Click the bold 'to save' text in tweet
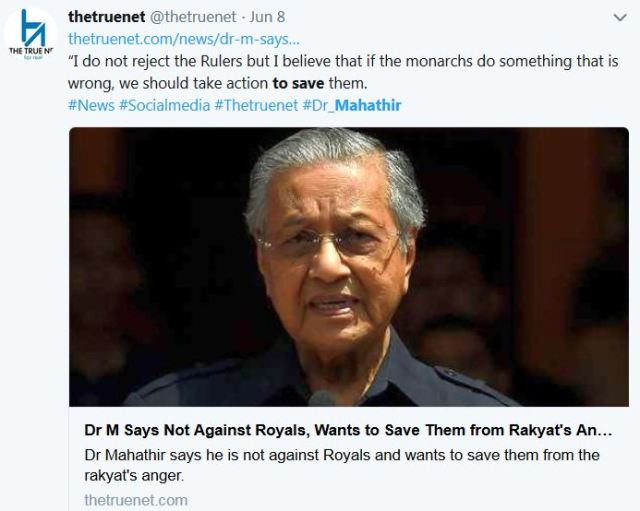640x511 pixels. tap(298, 83)
